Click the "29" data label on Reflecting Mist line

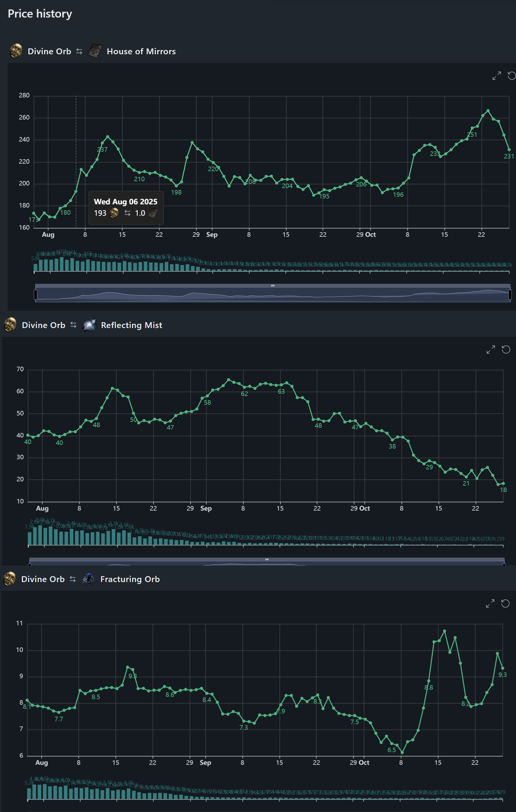click(429, 467)
